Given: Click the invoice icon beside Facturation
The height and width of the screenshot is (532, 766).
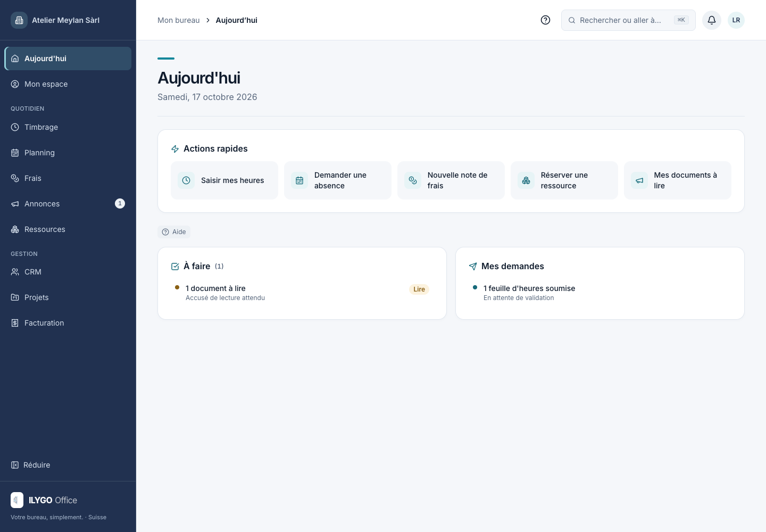Looking at the screenshot, I should 15,323.
